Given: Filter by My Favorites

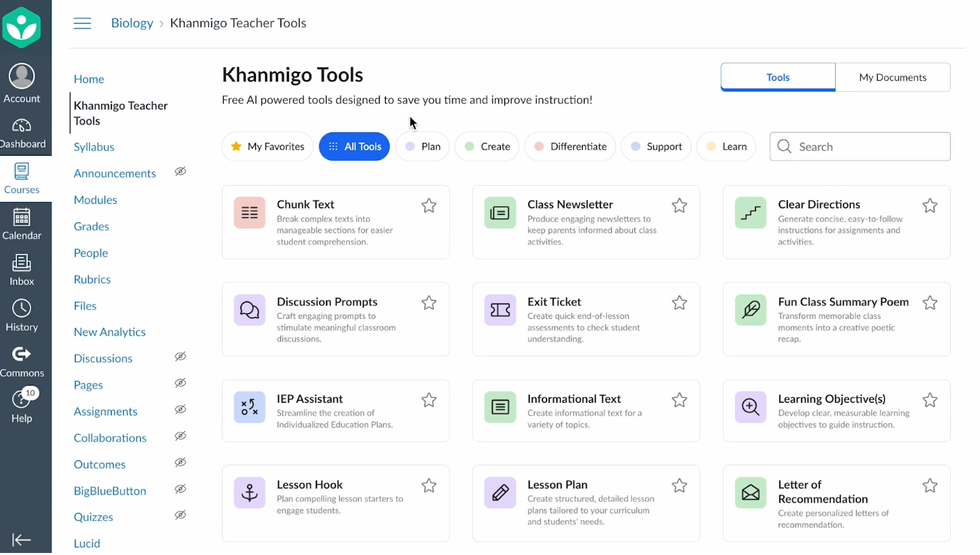Looking at the screenshot, I should tap(267, 146).
